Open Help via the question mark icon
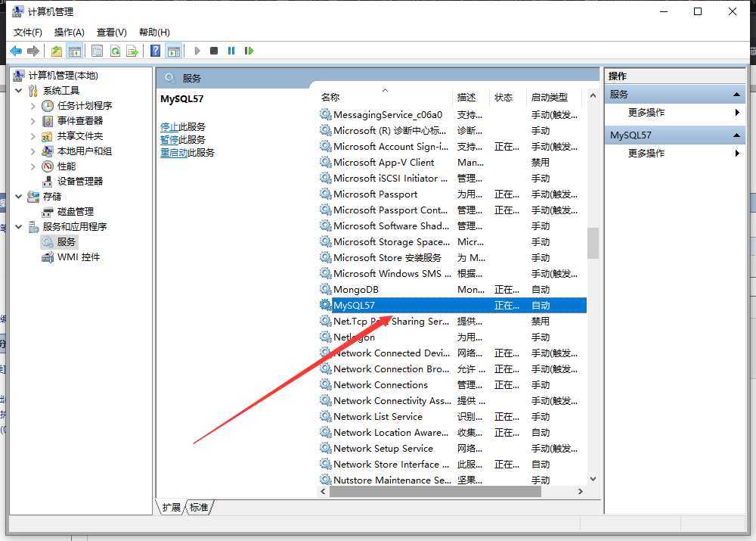 coord(155,51)
